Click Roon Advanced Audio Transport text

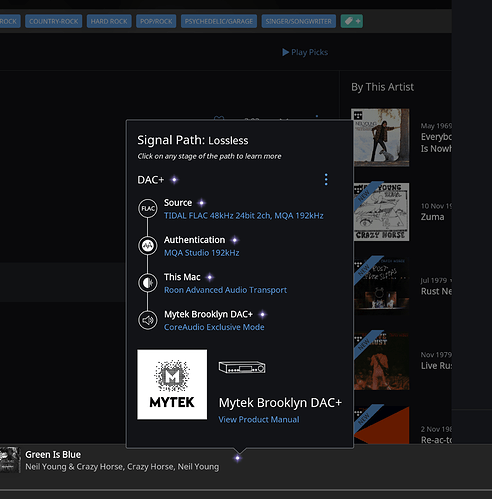(x=225, y=290)
